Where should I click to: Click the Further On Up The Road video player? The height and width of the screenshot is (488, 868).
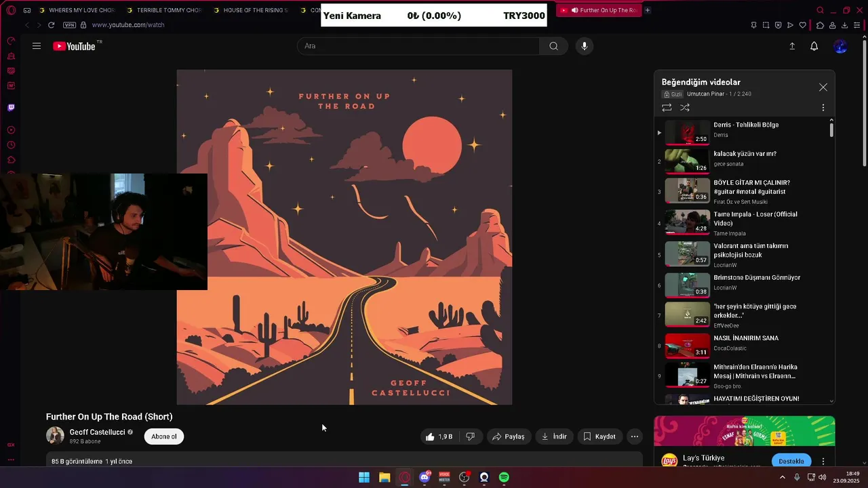344,237
